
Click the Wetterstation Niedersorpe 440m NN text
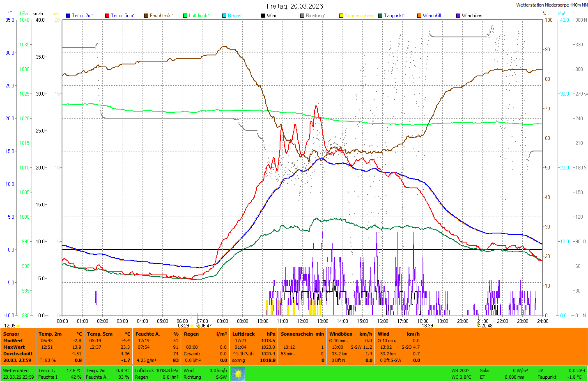551,5
